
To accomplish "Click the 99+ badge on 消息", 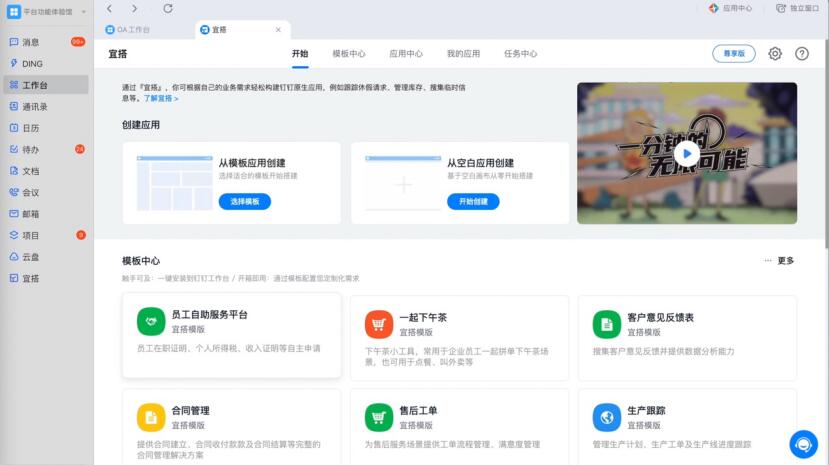I will click(78, 42).
